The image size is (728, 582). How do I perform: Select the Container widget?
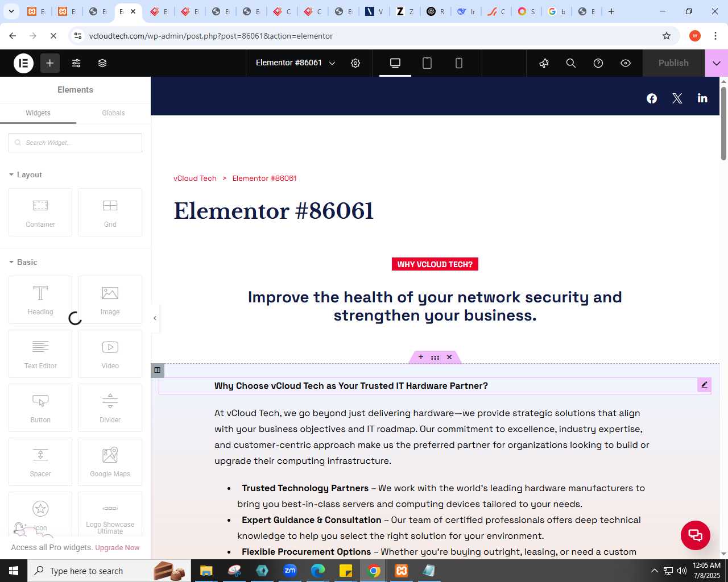[40, 212]
